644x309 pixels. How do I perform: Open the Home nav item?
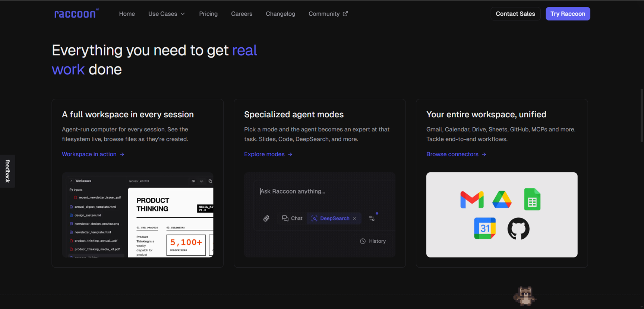tap(127, 14)
